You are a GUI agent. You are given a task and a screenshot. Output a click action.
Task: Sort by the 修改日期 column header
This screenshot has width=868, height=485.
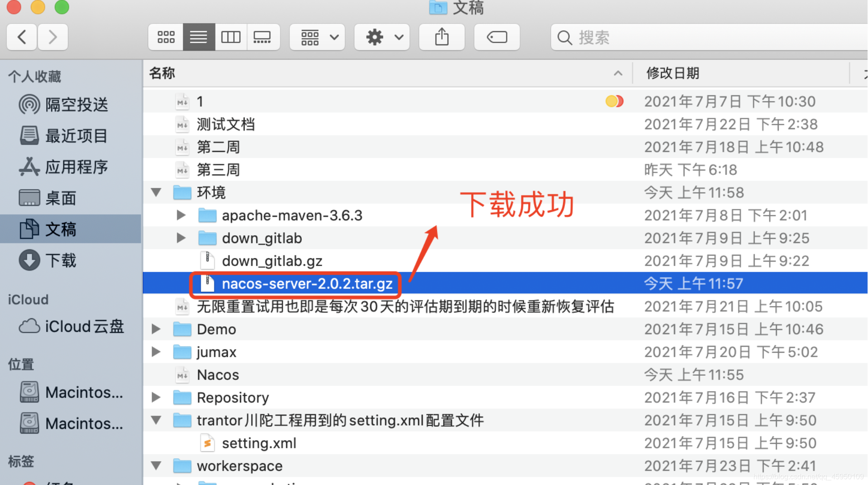tap(672, 73)
